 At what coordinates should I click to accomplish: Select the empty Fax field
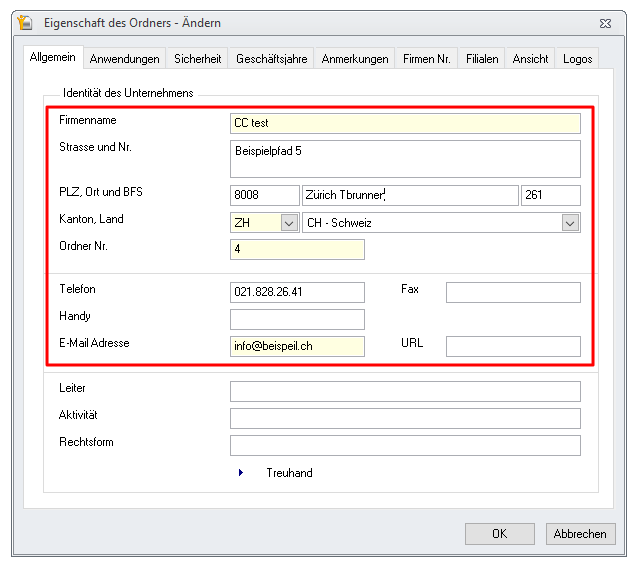coord(512,292)
